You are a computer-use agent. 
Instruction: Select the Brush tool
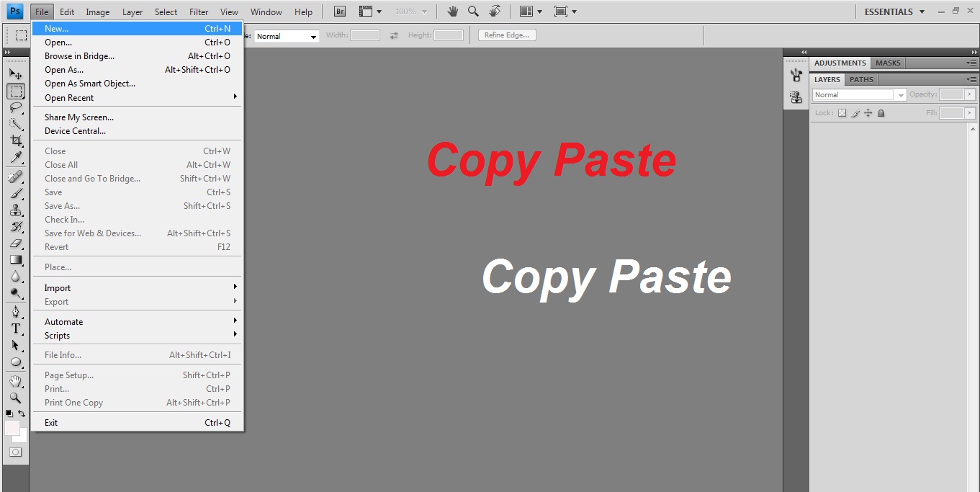coord(15,194)
